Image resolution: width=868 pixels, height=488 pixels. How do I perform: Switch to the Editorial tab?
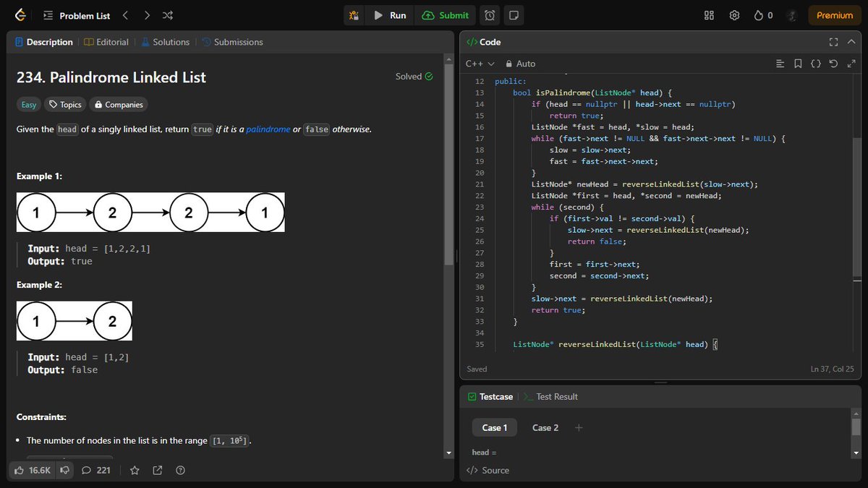tap(106, 42)
